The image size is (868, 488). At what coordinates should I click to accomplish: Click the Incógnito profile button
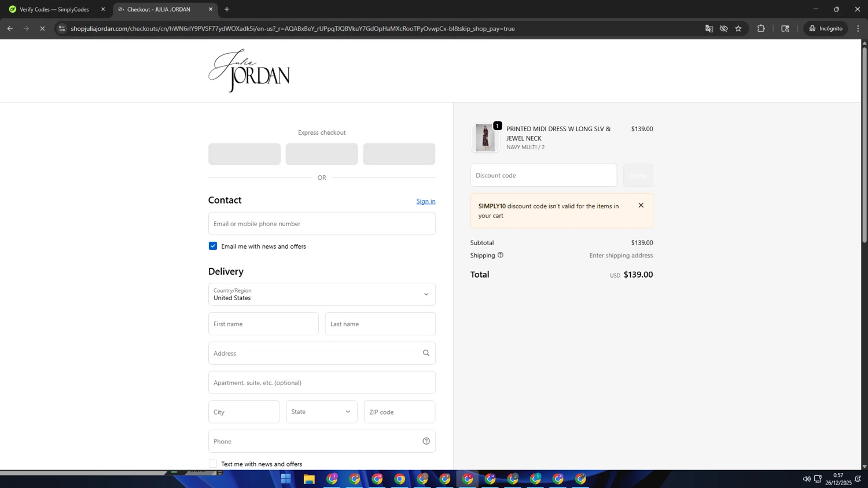[x=826, y=28]
